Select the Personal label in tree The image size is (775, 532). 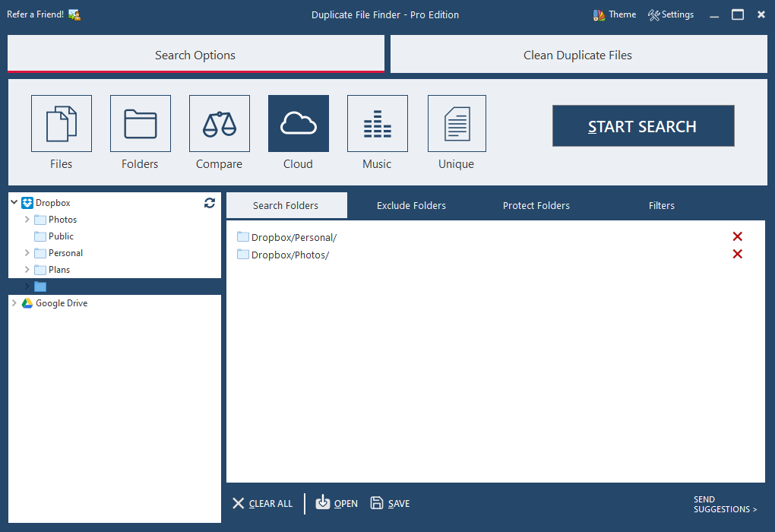coord(66,253)
